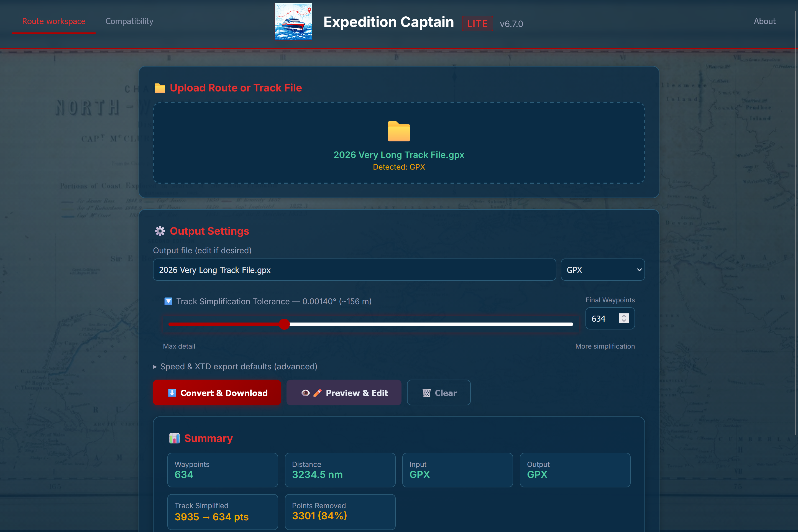
Task: Click the Waypoints 634 summary card
Action: 222,470
